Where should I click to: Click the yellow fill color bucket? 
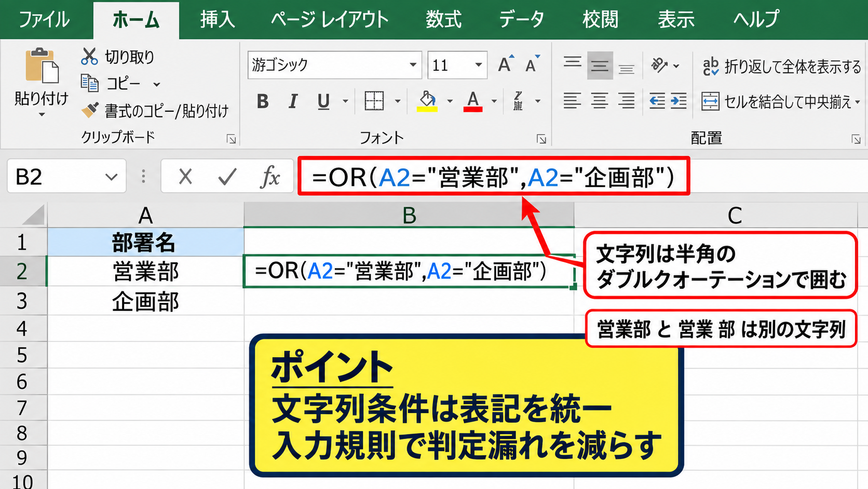pyautogui.click(x=427, y=101)
